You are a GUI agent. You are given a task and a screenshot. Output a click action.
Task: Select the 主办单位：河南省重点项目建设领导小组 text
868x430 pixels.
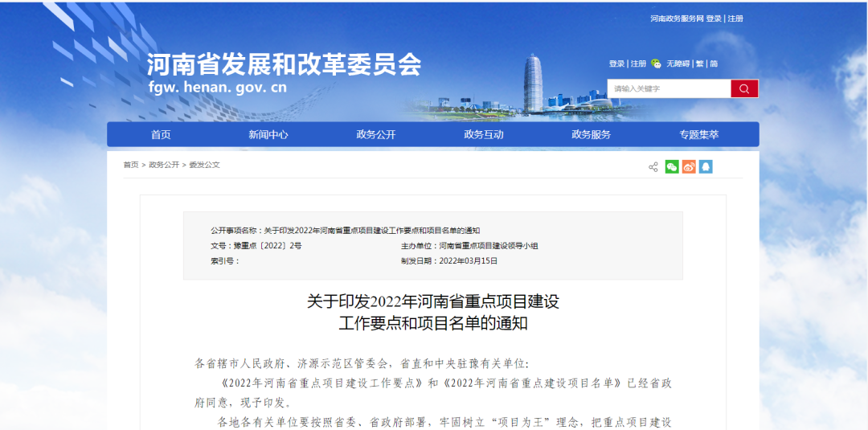[x=469, y=246]
